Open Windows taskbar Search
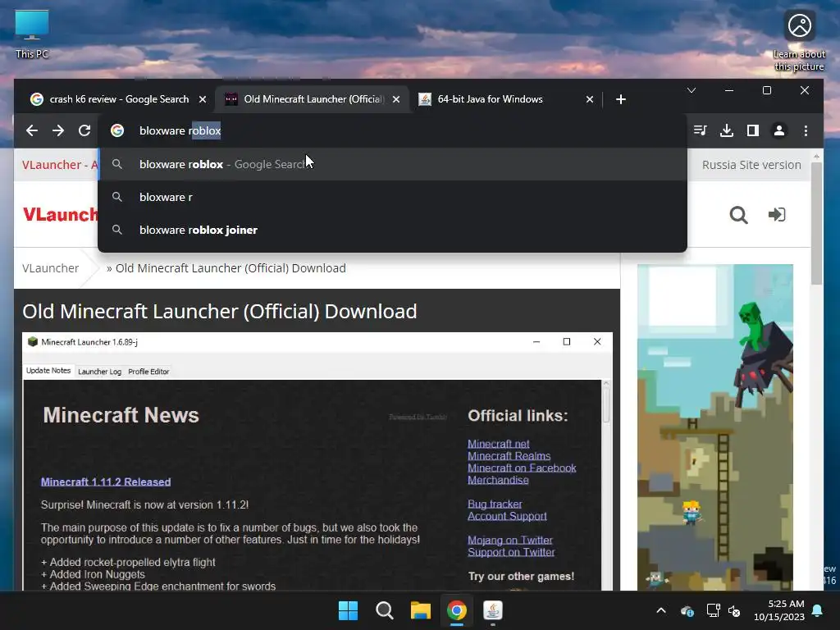The image size is (840, 630). click(x=384, y=610)
